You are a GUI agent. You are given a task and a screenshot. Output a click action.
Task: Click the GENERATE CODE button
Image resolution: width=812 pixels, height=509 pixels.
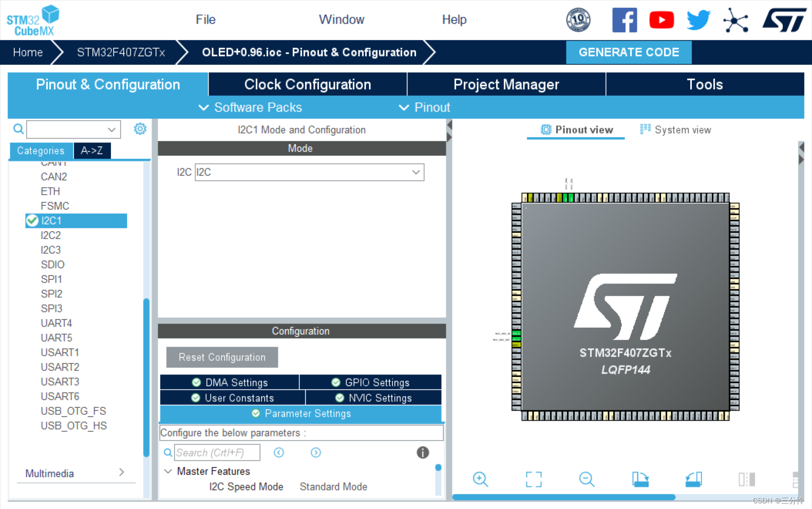click(629, 52)
